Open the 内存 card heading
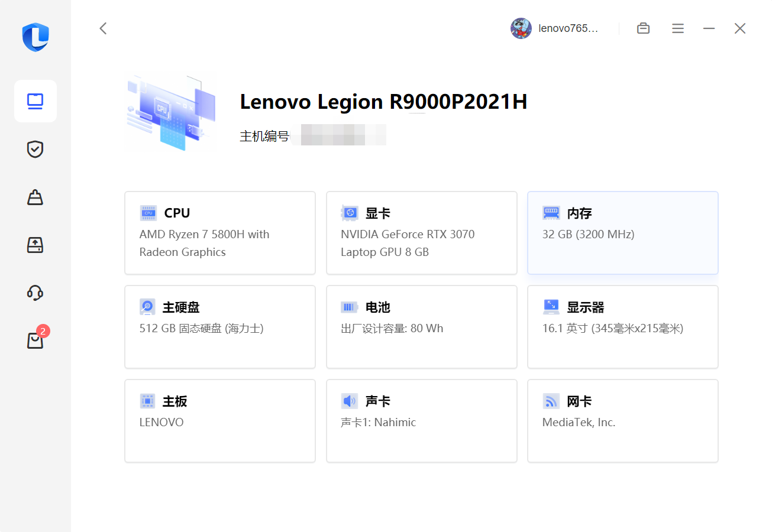The height and width of the screenshot is (532, 772). [580, 213]
